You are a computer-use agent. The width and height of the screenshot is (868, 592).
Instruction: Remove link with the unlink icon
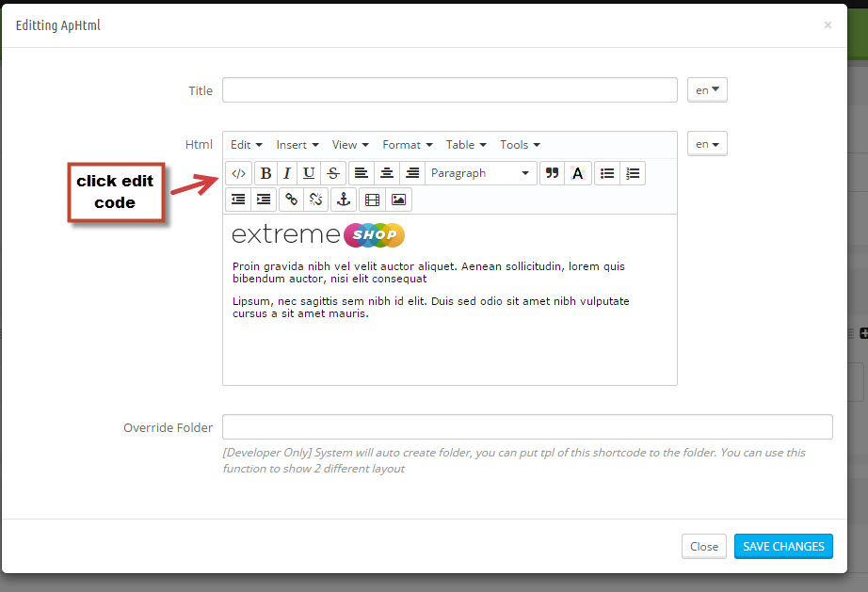(316, 200)
